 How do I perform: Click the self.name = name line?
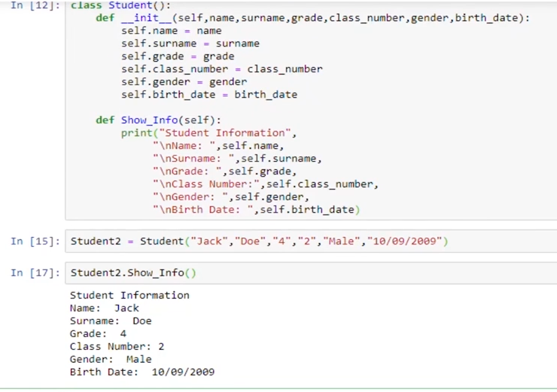coord(171,31)
